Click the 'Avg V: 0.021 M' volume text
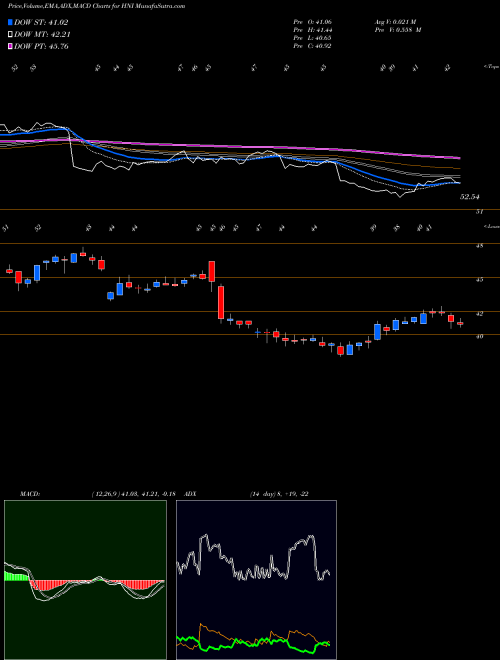 pos(395,22)
